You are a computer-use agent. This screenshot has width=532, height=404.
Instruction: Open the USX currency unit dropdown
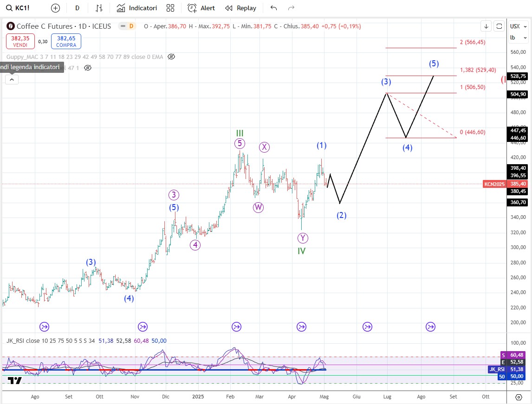(x=515, y=26)
